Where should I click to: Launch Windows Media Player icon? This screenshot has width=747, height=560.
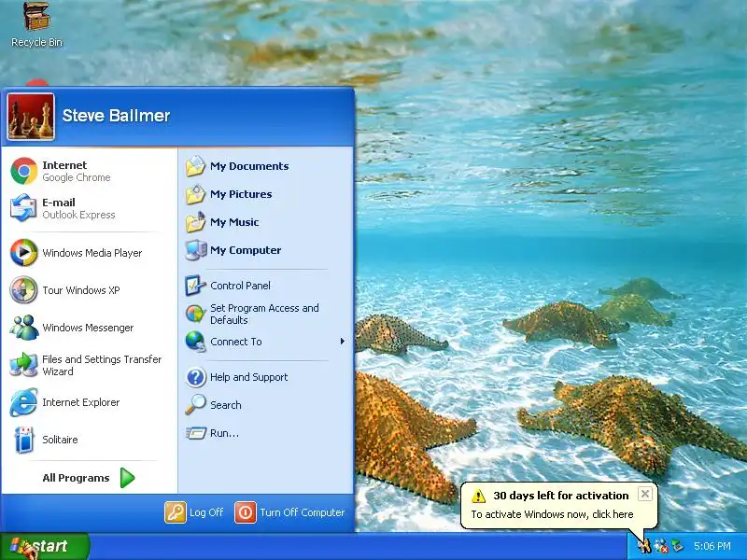pos(24,252)
